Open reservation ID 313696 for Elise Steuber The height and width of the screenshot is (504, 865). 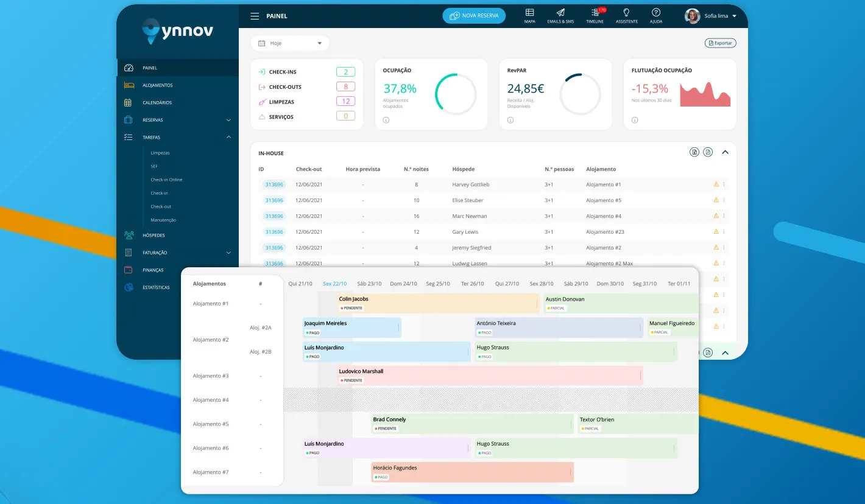[x=274, y=200]
